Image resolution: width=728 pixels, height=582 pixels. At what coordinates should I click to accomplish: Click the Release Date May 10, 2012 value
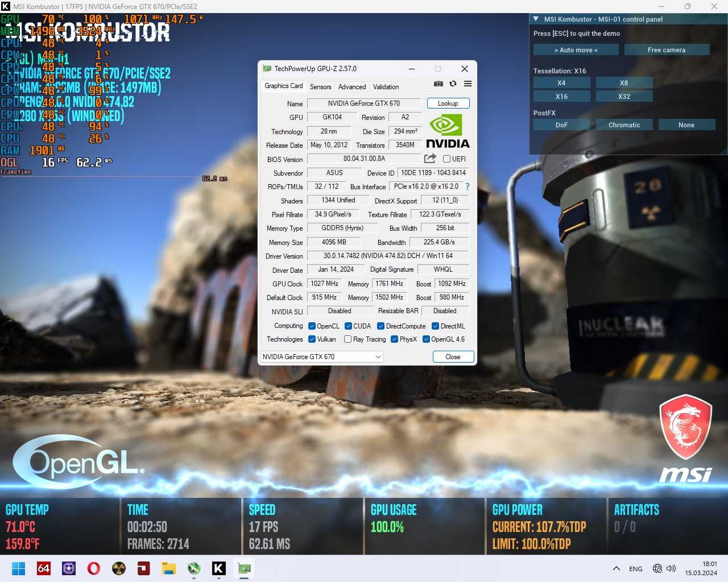329,145
